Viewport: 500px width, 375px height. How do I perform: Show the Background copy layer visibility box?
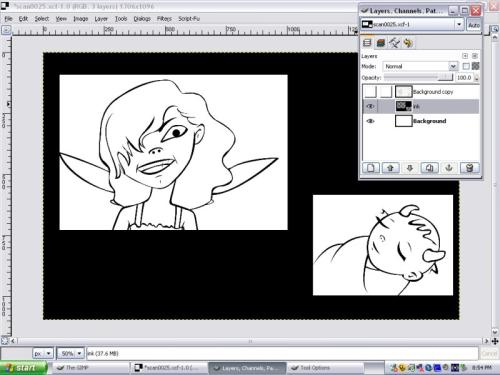(370, 92)
